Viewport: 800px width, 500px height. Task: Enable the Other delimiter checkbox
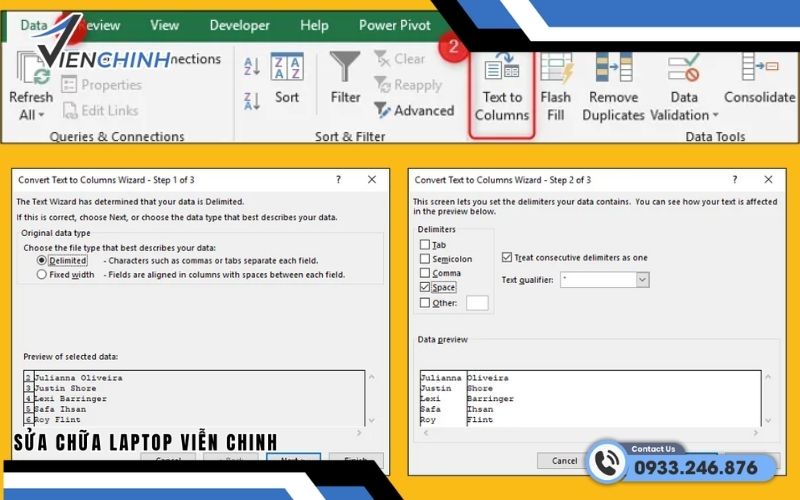coord(424,303)
